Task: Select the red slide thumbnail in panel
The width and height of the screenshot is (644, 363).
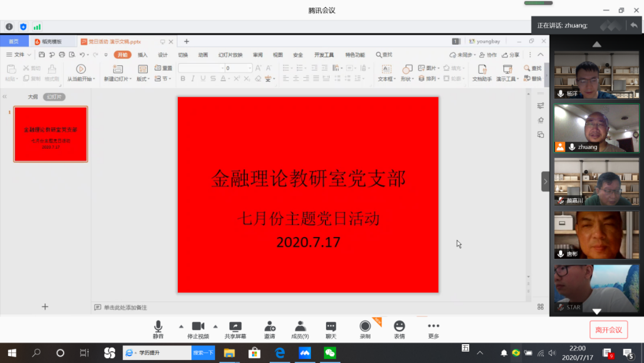Action: click(51, 134)
